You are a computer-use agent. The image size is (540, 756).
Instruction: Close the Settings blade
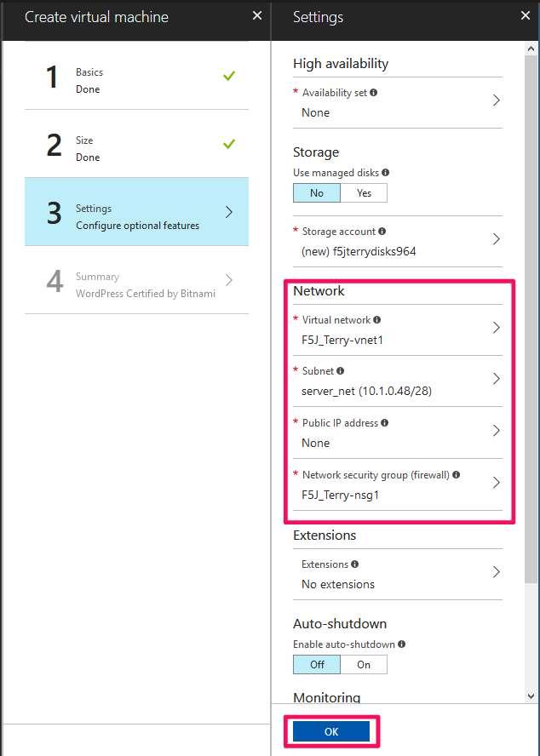coord(526,16)
